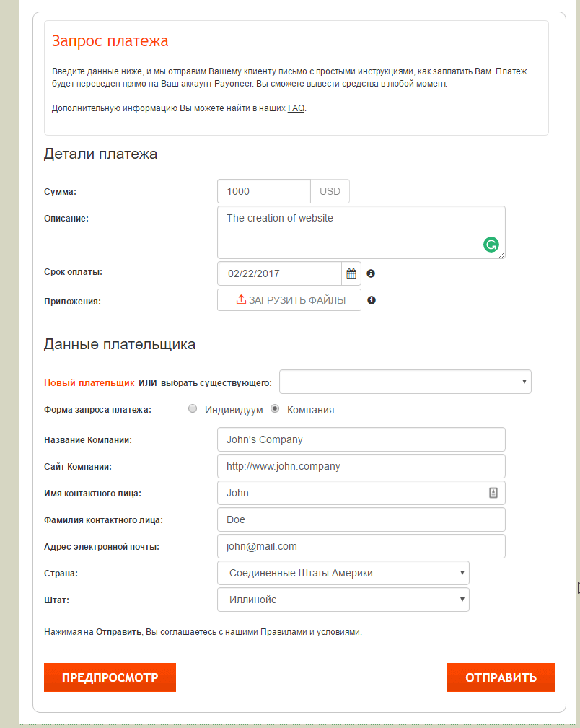Click the Имя контактного лица label
Image resolution: width=580 pixels, height=728 pixels.
pos(92,494)
